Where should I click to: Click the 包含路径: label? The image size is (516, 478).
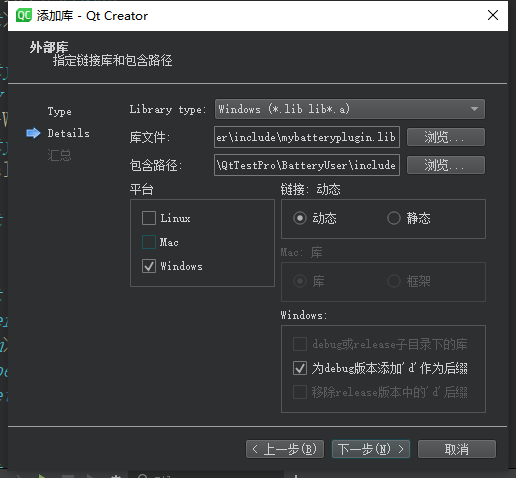coord(156,165)
